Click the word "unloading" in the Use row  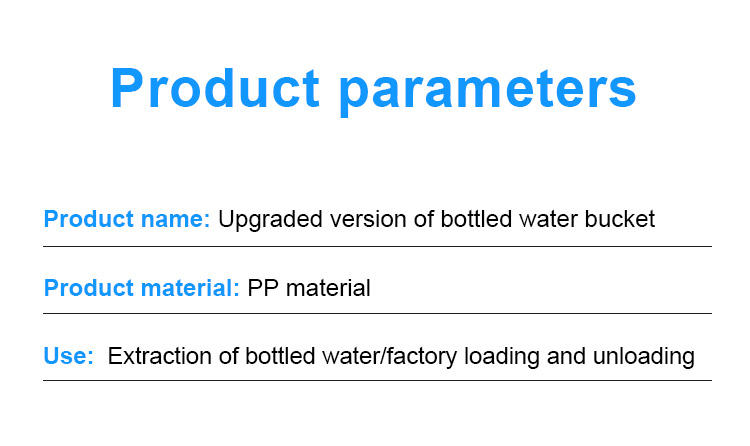(x=644, y=357)
